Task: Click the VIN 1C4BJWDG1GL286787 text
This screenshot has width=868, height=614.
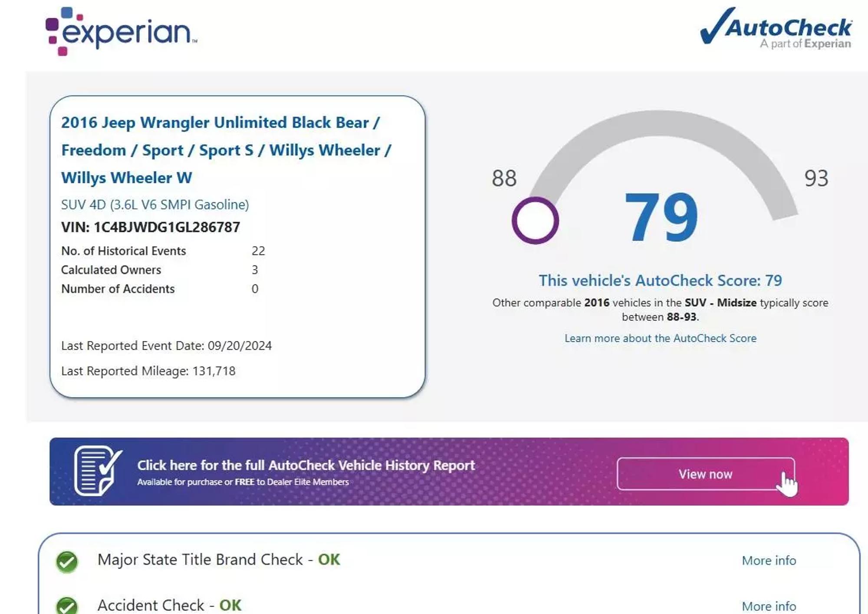Action: [x=151, y=227]
